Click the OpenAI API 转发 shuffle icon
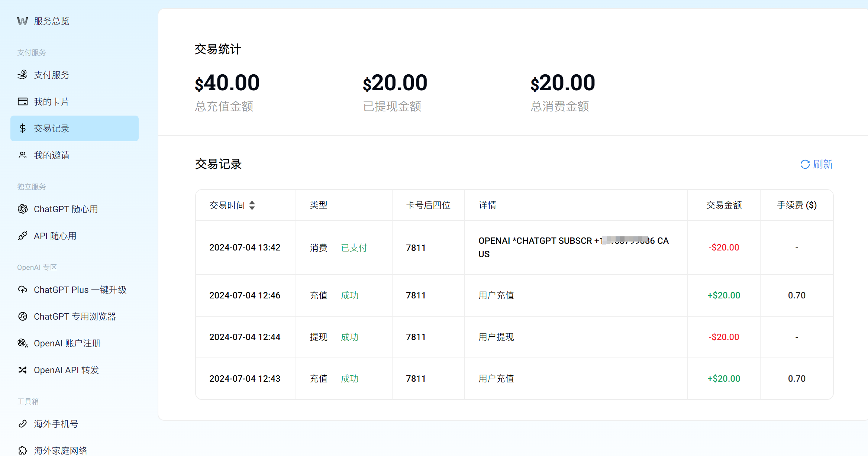The height and width of the screenshot is (456, 868). click(x=23, y=370)
